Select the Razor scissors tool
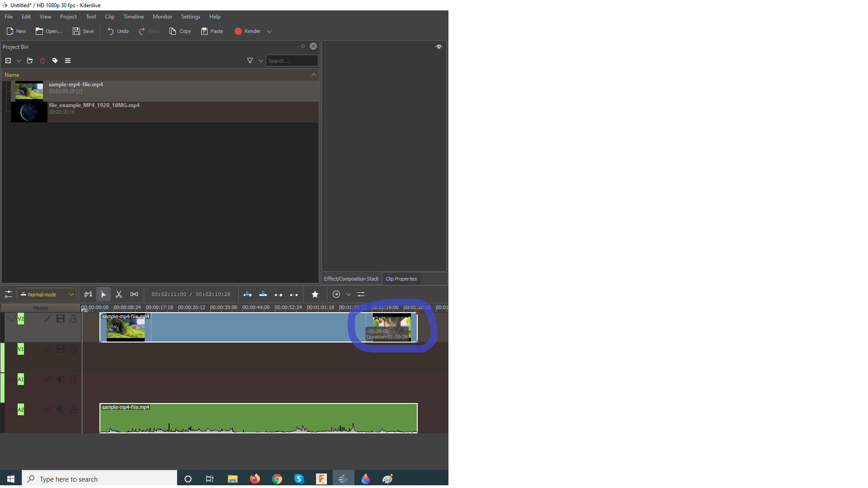 [119, 294]
